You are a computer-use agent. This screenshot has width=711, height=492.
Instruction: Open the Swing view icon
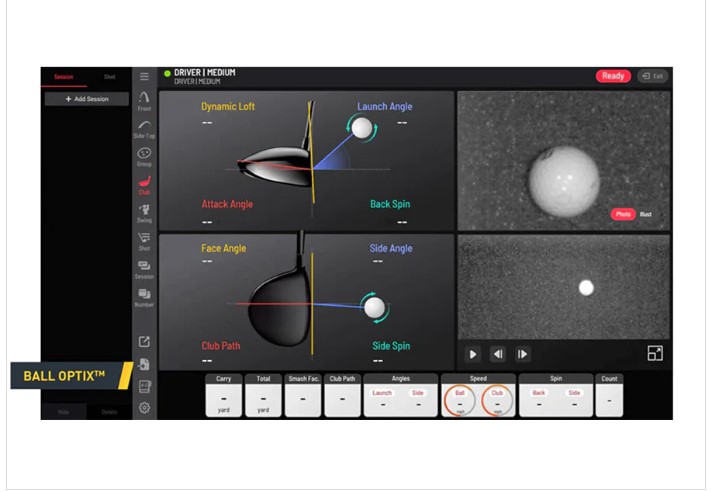(144, 214)
